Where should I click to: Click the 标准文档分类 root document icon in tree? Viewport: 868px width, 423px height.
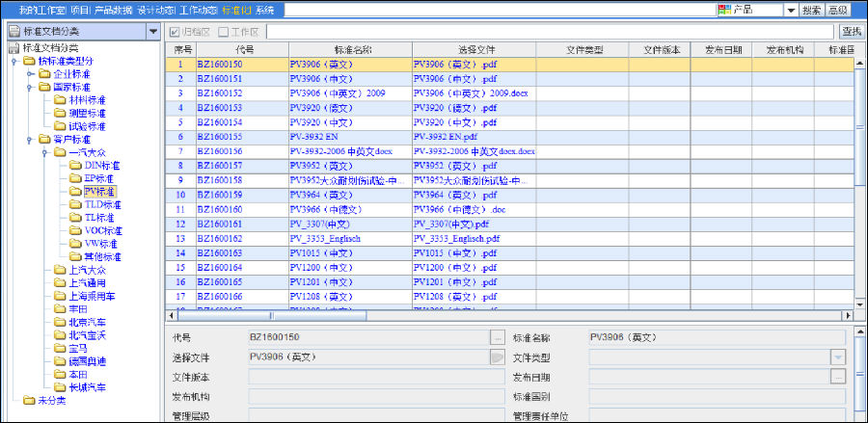coord(14,48)
